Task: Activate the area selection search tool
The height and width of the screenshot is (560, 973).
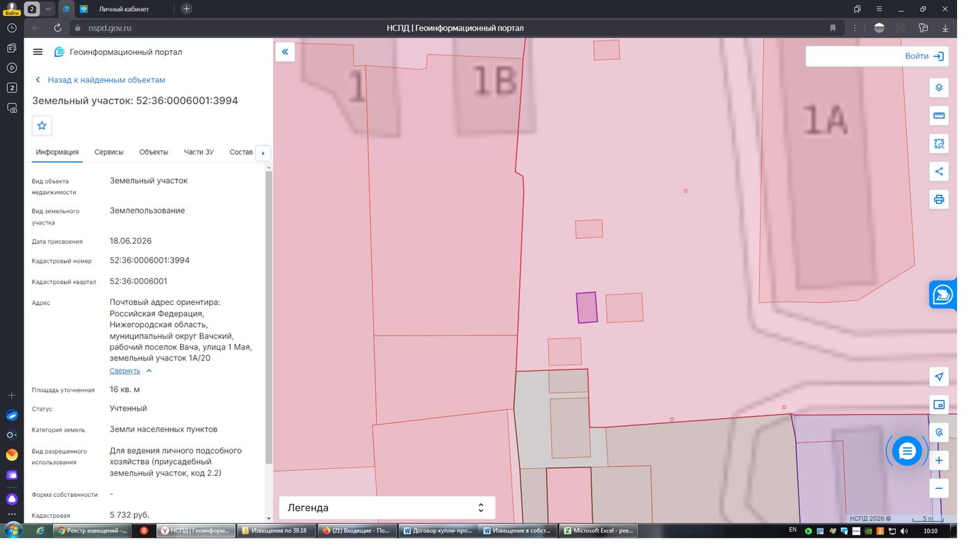Action: 939,144
